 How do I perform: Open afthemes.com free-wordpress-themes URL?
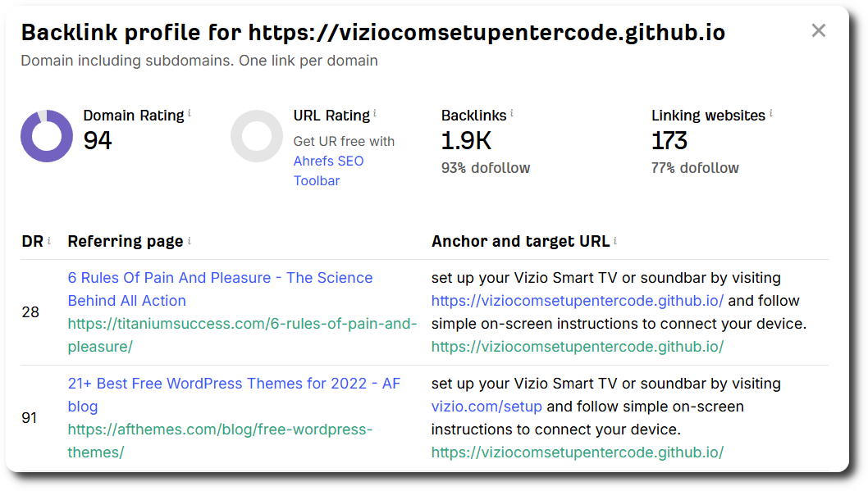pos(220,441)
